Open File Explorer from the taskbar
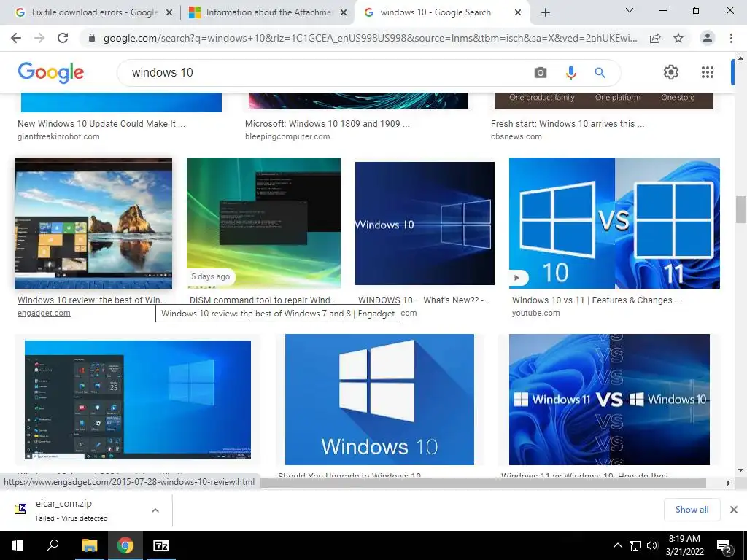Screen dimensions: 747x560 coord(89,545)
